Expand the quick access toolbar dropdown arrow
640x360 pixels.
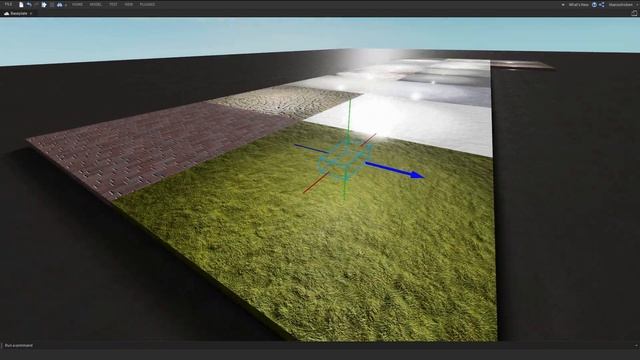tap(66, 5)
